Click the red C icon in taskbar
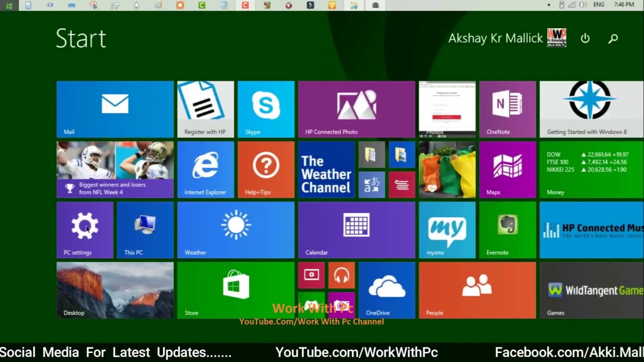 (245, 5)
